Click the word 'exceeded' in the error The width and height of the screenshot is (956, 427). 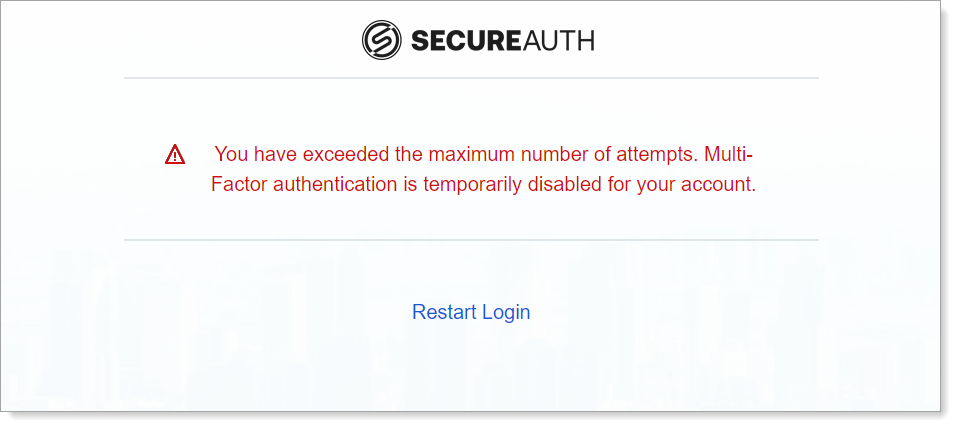346,154
